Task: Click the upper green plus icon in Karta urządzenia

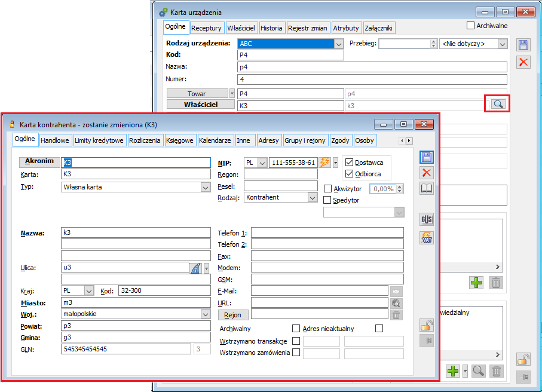Action: pos(476,283)
